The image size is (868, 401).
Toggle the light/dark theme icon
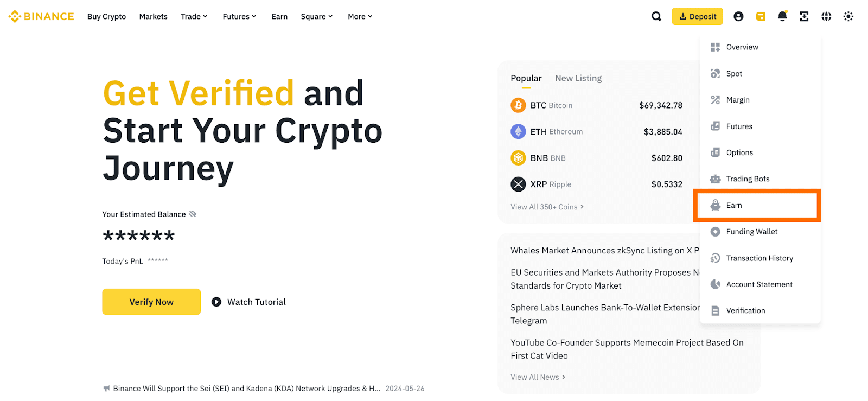[x=848, y=16]
